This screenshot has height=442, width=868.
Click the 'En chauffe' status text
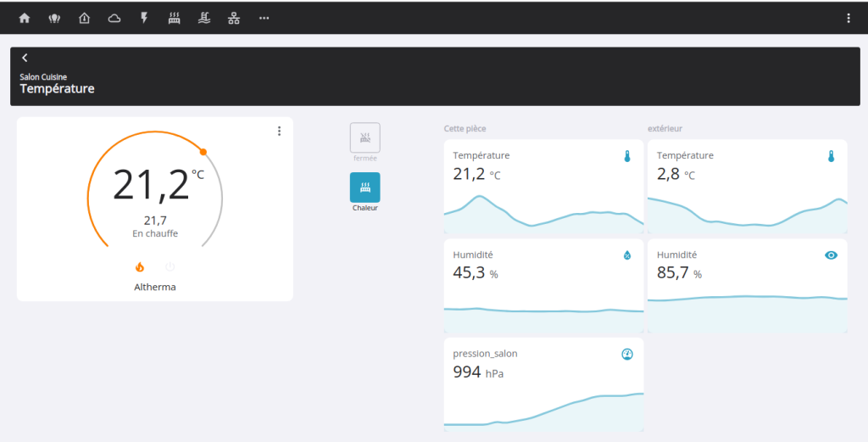155,234
